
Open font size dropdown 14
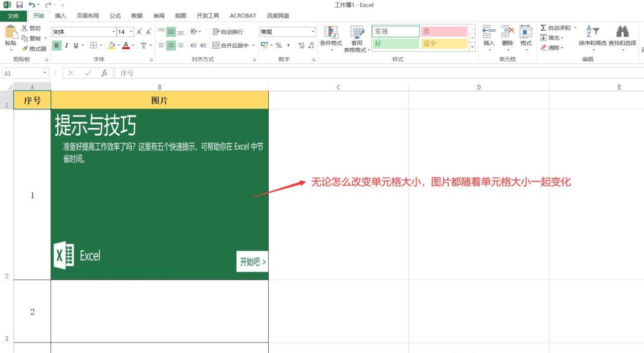(131, 32)
